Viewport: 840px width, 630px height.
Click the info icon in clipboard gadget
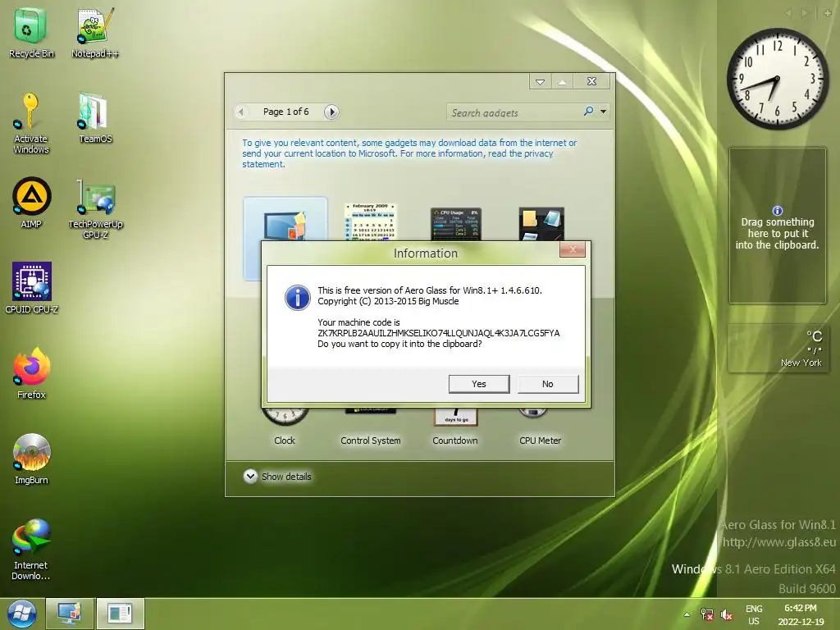[x=778, y=211]
